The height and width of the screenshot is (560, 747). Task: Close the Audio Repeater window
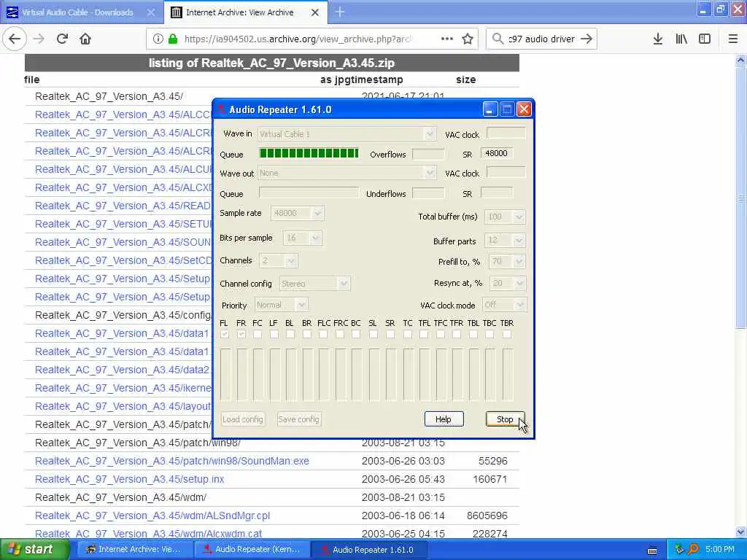(524, 109)
